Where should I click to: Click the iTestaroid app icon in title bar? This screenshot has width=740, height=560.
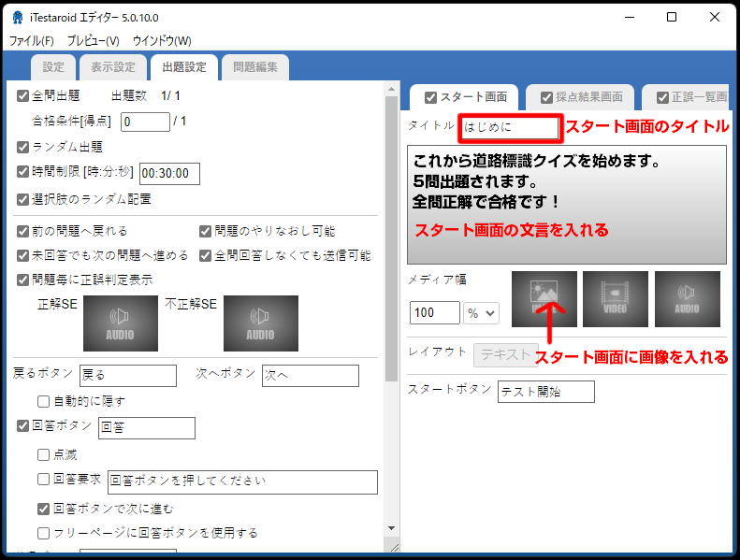point(18,18)
